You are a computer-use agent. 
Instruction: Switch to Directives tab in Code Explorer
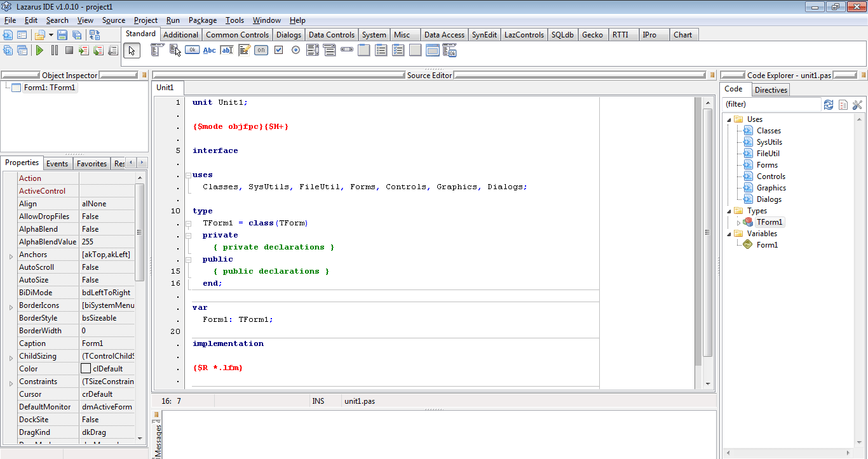(x=771, y=90)
